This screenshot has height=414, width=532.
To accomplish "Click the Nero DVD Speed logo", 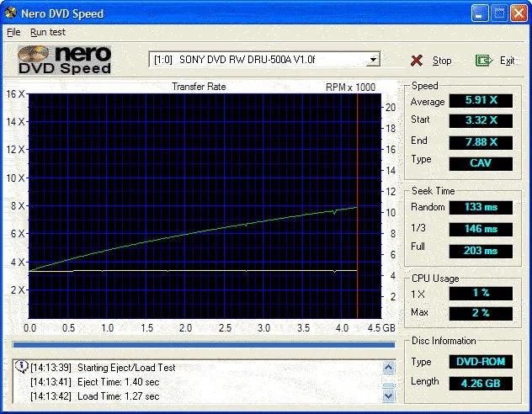I will pyautogui.click(x=65, y=60).
